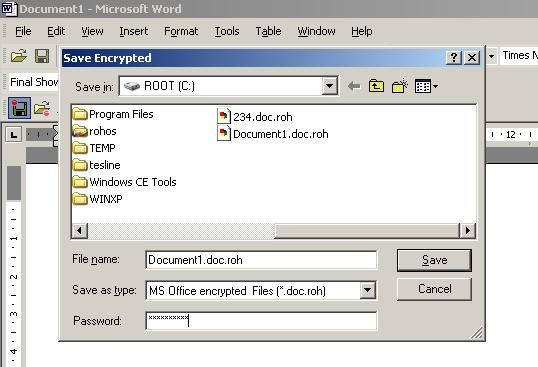Create new folder icon in Save dialog
538x367 pixels.
click(x=399, y=86)
